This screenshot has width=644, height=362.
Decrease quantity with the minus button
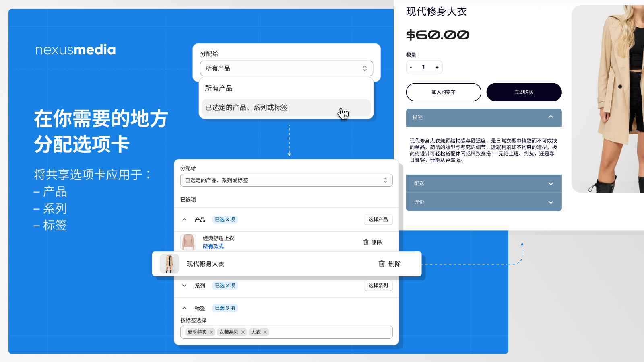(x=411, y=67)
